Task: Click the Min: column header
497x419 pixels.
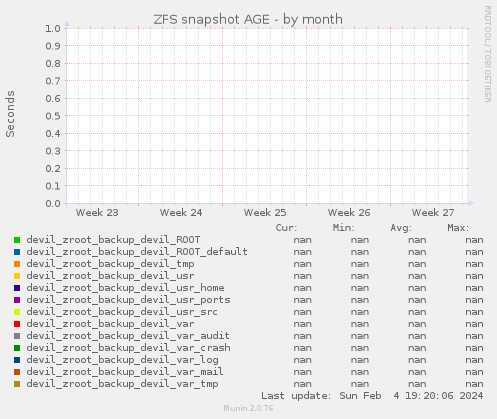Action: pyautogui.click(x=344, y=228)
